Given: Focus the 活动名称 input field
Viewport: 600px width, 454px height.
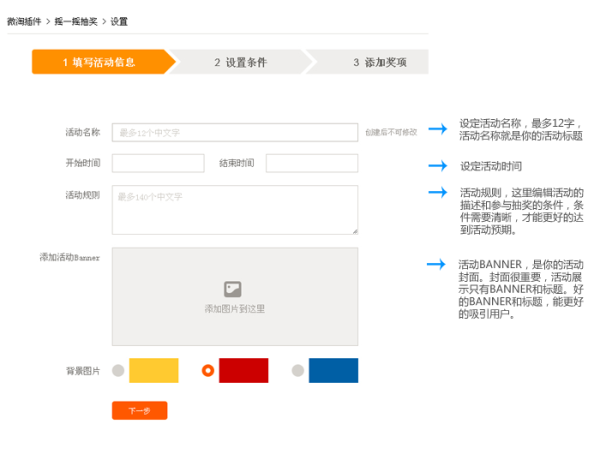Looking at the screenshot, I should coord(235,132).
